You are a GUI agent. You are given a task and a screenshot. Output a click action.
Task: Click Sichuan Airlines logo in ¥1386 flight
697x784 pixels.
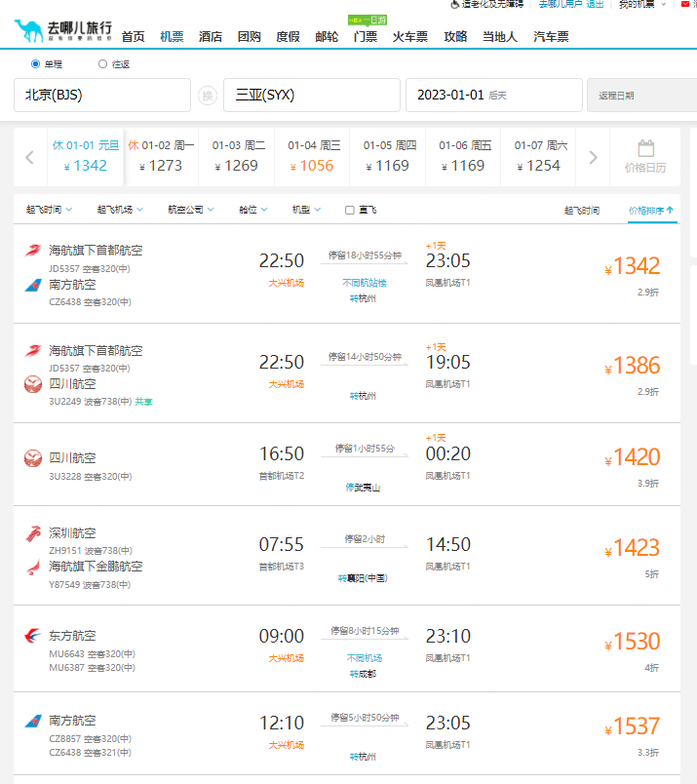[33, 384]
